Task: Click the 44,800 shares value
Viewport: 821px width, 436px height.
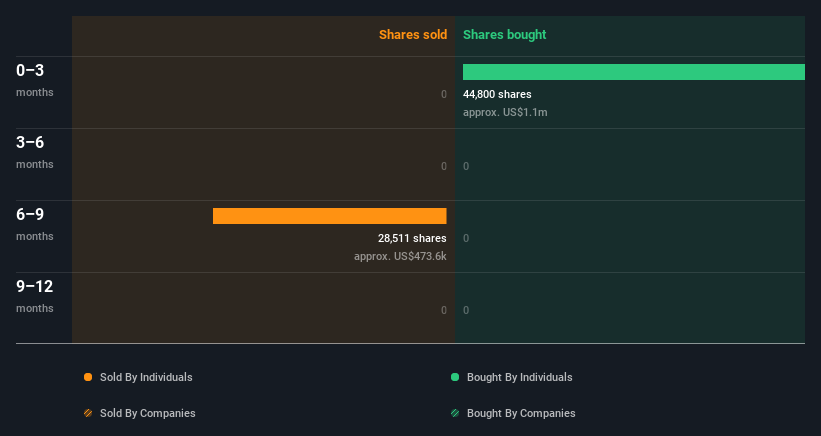Action: [497, 94]
